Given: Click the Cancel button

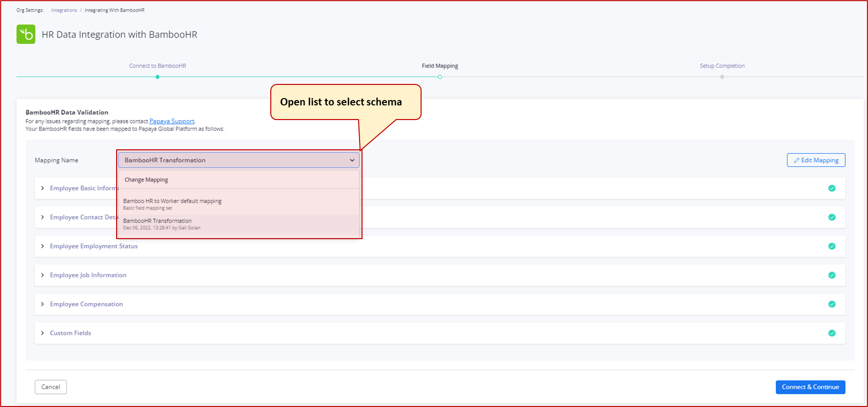Looking at the screenshot, I should pyautogui.click(x=51, y=387).
